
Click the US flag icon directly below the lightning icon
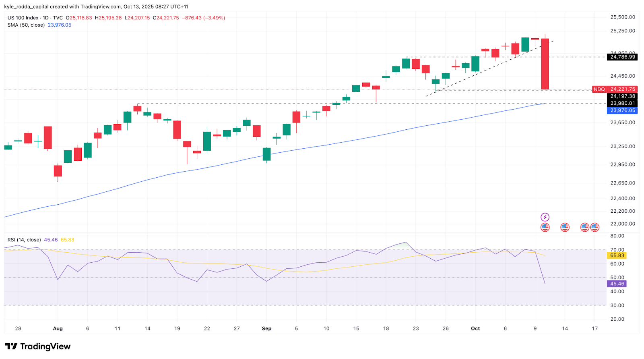(x=545, y=227)
